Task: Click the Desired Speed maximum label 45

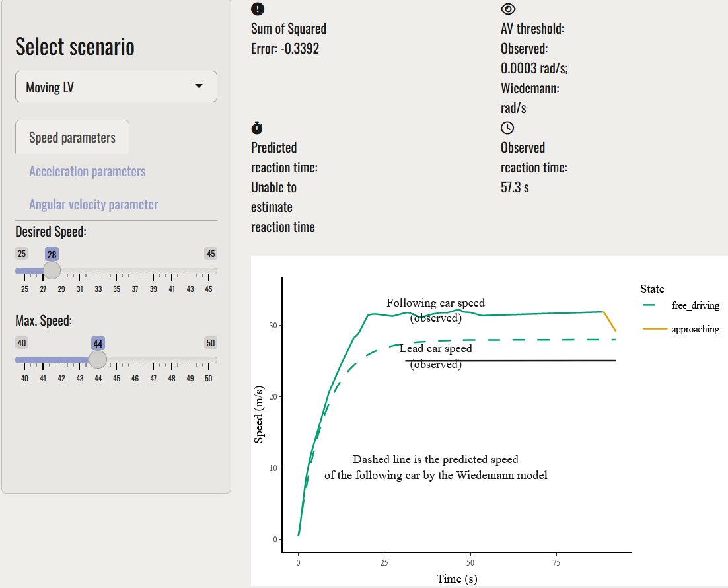Action: [211, 254]
